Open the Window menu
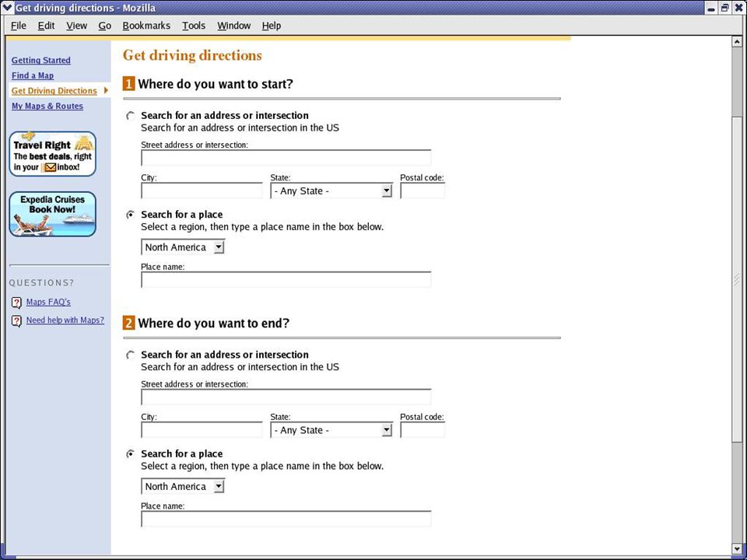This screenshot has width=747, height=560. click(x=233, y=26)
